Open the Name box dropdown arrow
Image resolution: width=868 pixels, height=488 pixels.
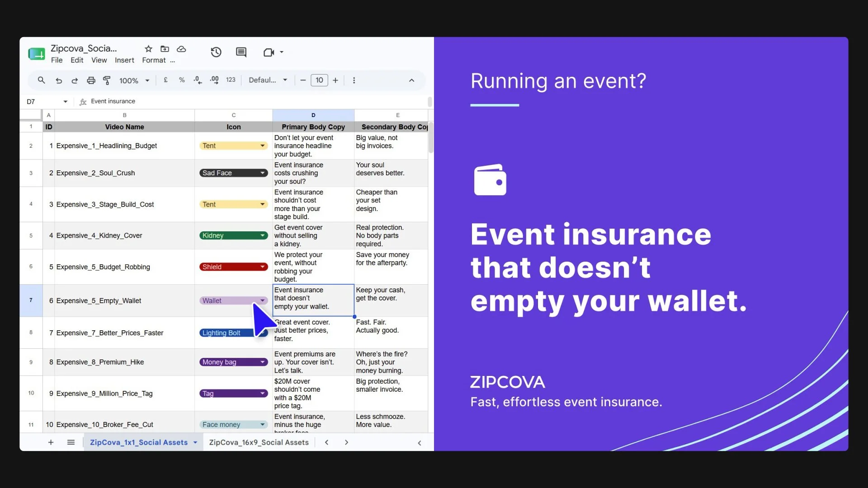click(66, 102)
